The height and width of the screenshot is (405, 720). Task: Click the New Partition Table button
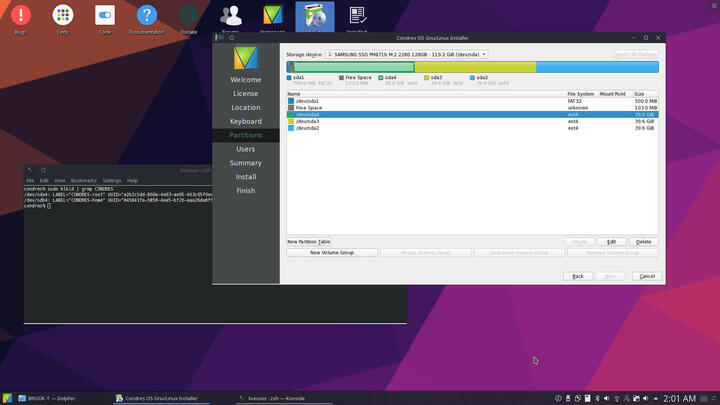tap(309, 242)
